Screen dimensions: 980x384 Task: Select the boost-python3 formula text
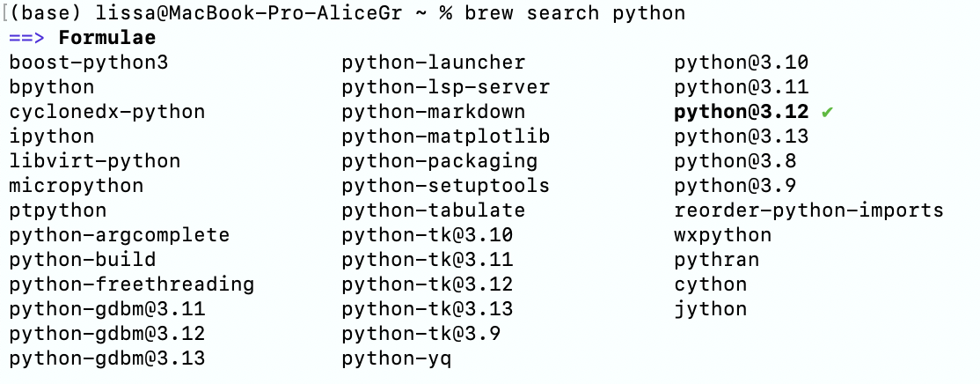88,63
